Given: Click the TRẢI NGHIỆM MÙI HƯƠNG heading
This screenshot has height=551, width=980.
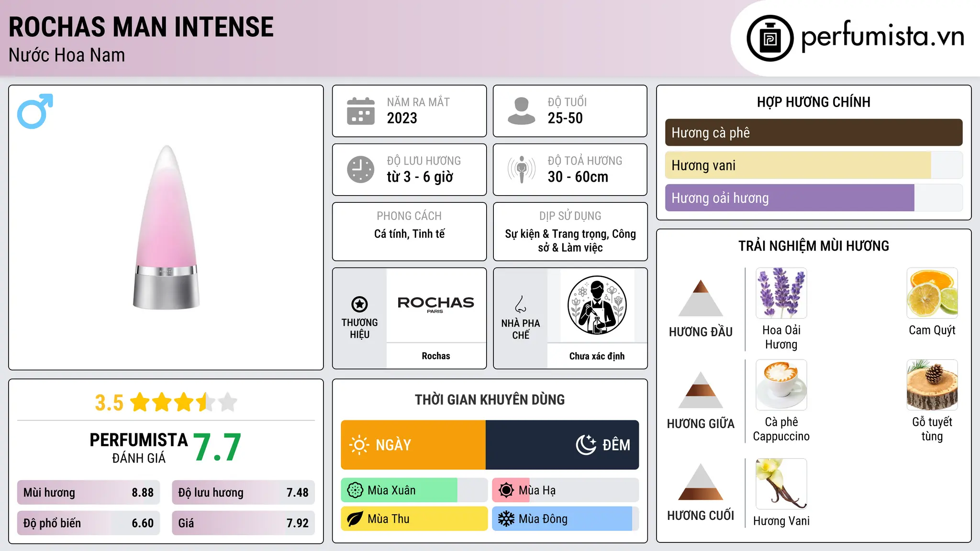Looking at the screenshot, I should (x=814, y=246).
